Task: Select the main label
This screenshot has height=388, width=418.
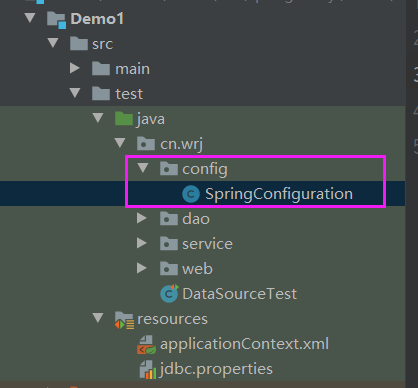Action: coord(132,69)
